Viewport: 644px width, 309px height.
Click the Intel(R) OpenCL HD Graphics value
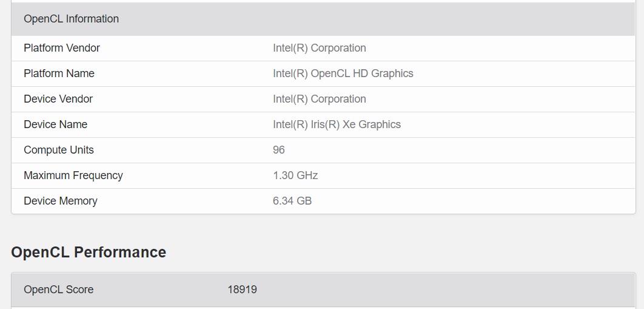coord(343,73)
